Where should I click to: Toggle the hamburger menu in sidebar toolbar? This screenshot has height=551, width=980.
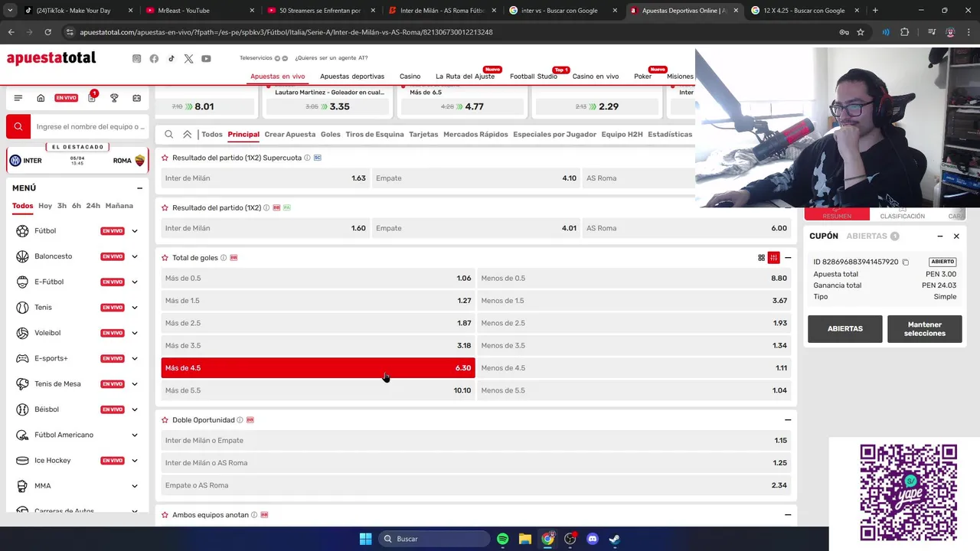click(18, 98)
